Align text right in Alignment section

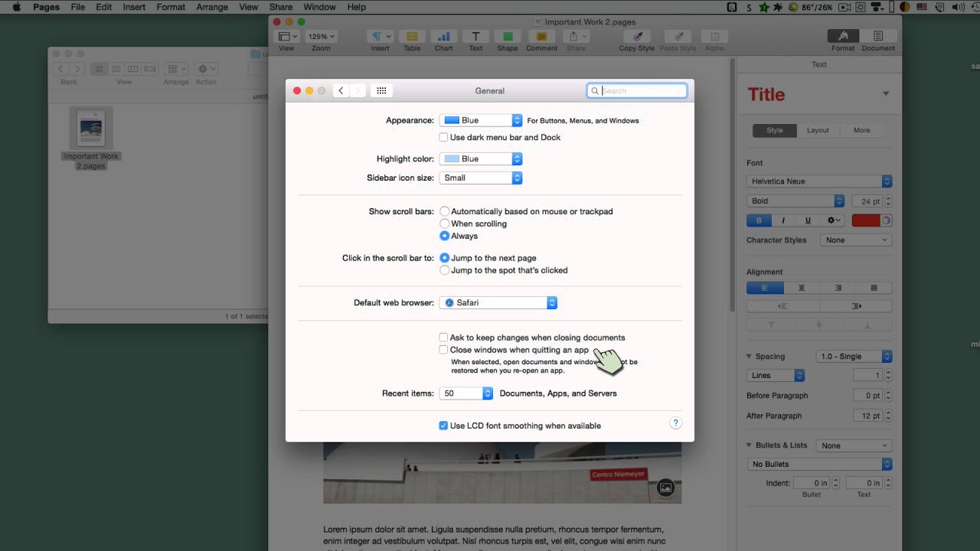click(838, 288)
